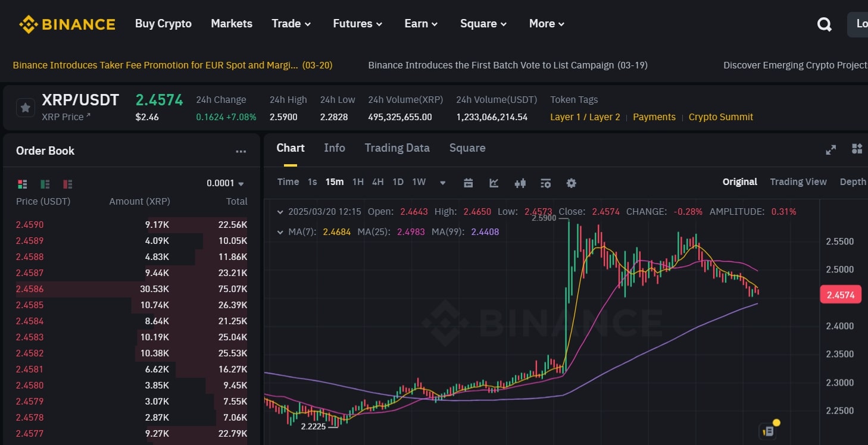The height and width of the screenshot is (445, 868).
Task: Select the 15m interval
Action: coord(335,182)
